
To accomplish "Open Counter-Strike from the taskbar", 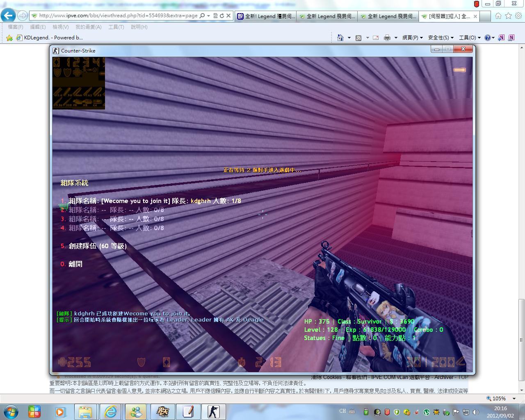I will point(213,411).
